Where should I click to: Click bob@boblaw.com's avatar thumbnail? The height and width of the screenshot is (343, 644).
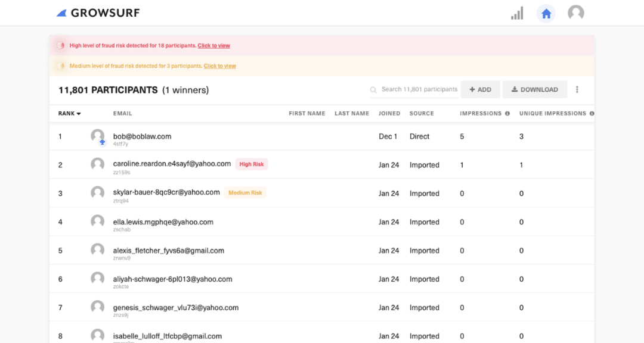[x=97, y=136]
